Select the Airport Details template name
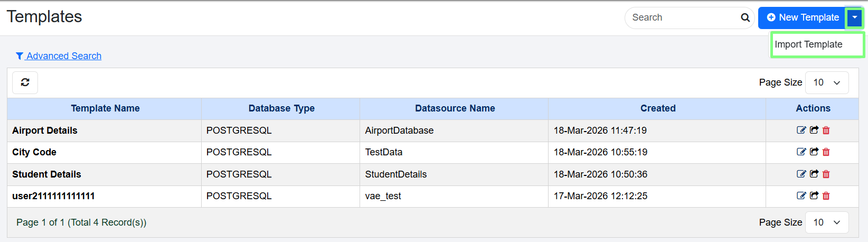868x242 pixels. (x=45, y=131)
